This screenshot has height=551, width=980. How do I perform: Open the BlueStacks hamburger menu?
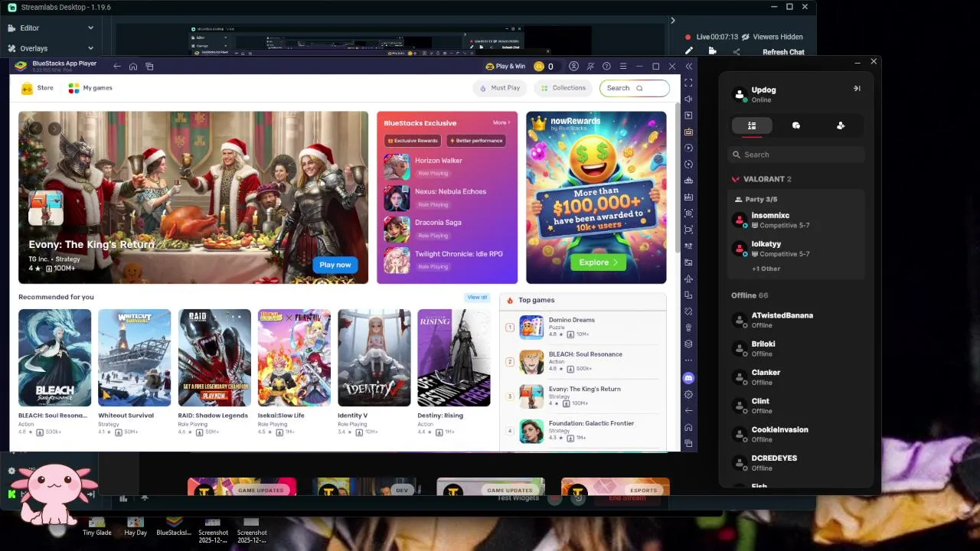623,67
